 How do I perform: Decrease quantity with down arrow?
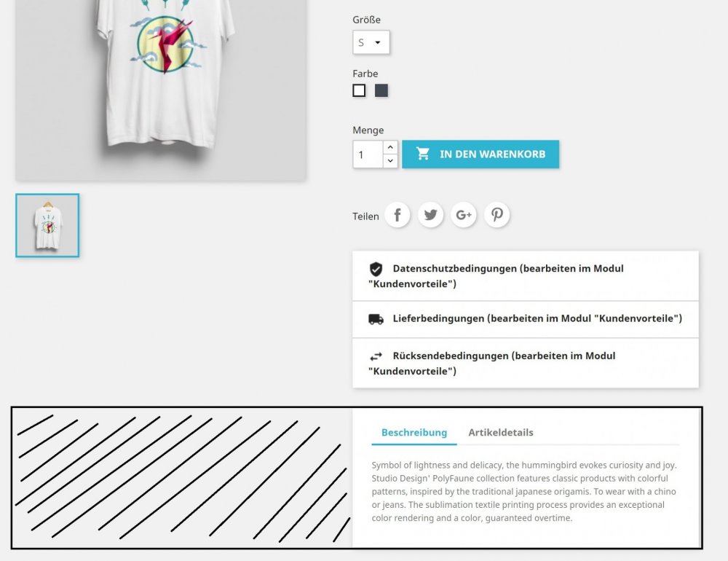coord(390,161)
